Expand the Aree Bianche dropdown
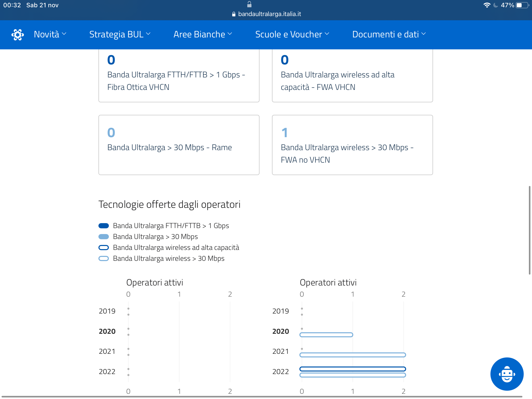Image resolution: width=532 pixels, height=399 pixels. tap(203, 34)
